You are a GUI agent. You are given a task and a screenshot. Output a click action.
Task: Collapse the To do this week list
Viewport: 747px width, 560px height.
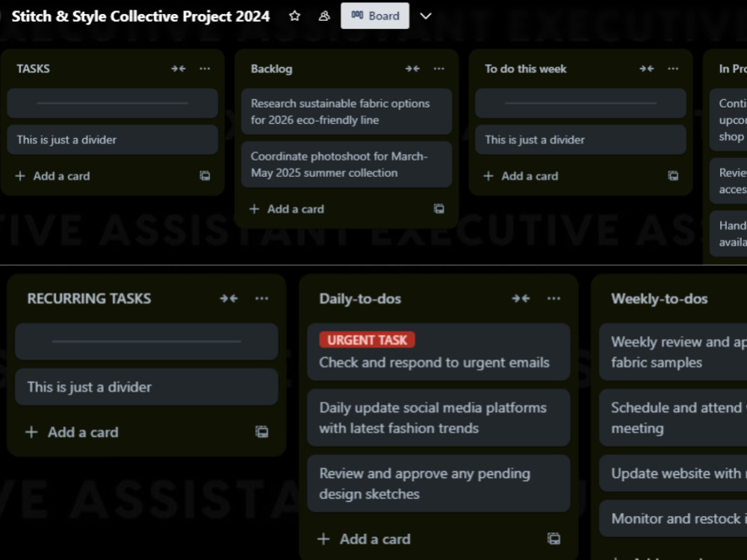pos(646,69)
